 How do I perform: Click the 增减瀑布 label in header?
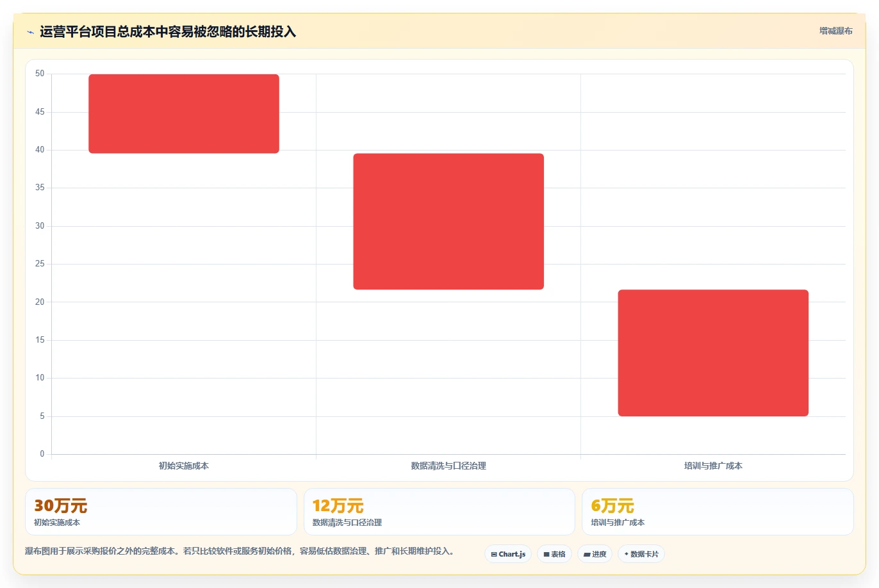tap(835, 31)
